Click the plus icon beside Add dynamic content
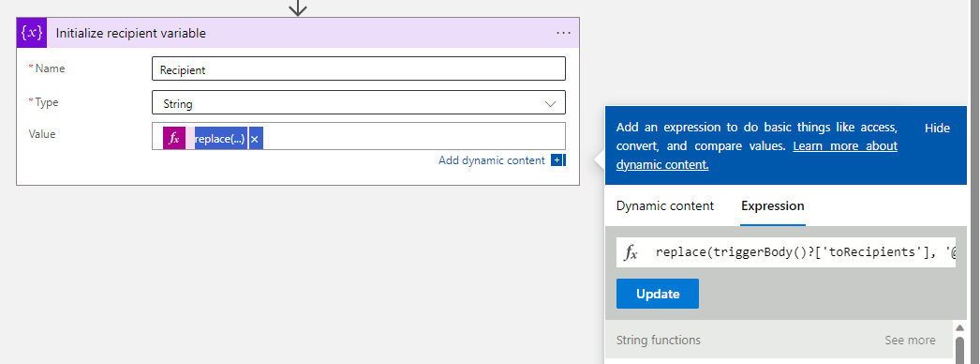This screenshot has width=980, height=364. (557, 160)
